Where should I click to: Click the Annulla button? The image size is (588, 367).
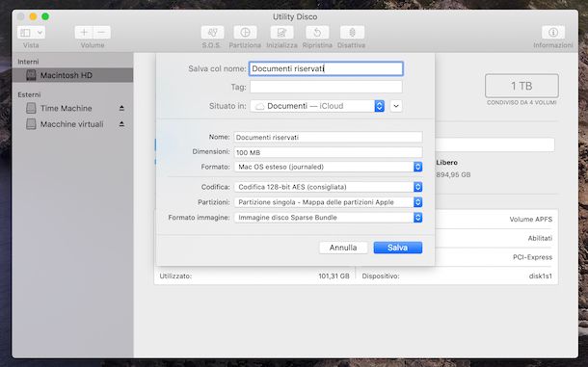[343, 248]
